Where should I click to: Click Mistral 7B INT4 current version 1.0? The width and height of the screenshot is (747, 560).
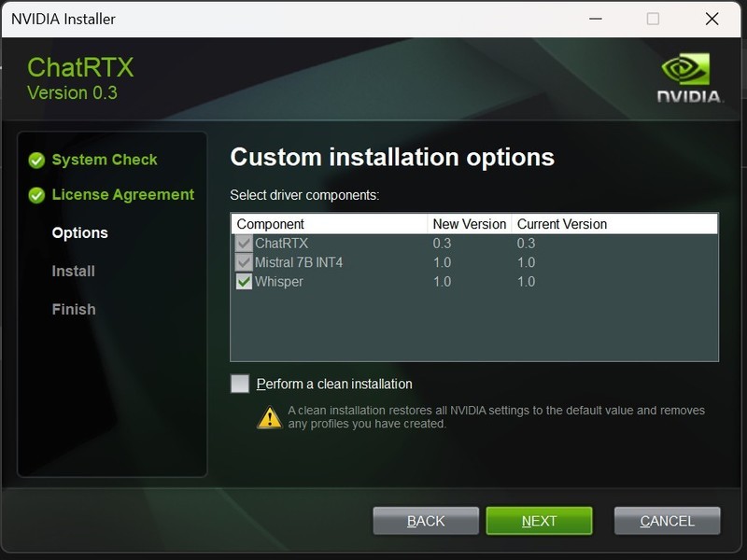coord(526,262)
